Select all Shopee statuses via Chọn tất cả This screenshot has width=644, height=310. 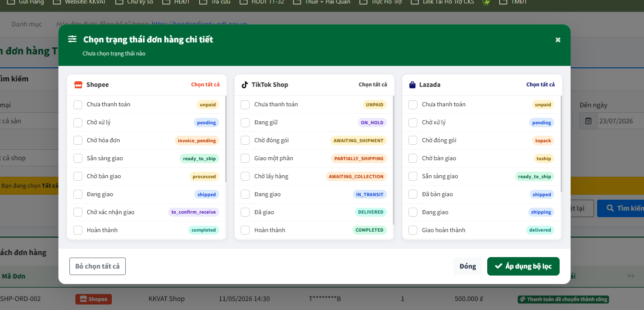[x=205, y=85]
